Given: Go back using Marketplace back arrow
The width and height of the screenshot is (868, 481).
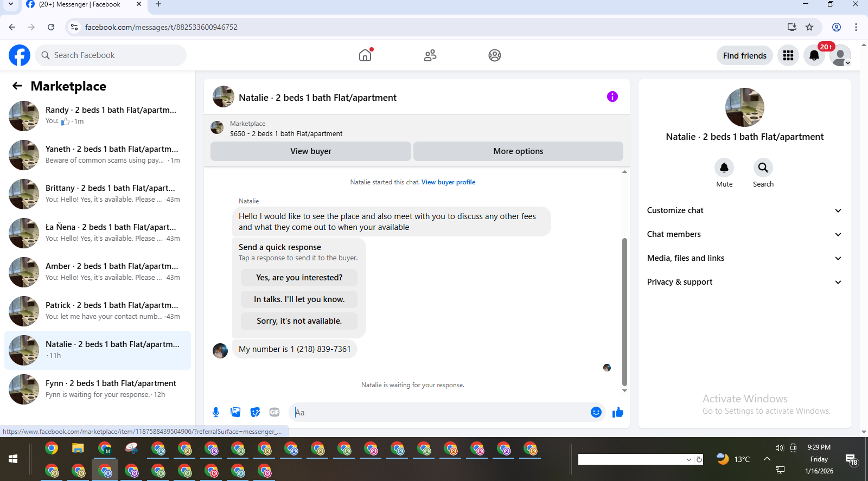Looking at the screenshot, I should (17, 86).
